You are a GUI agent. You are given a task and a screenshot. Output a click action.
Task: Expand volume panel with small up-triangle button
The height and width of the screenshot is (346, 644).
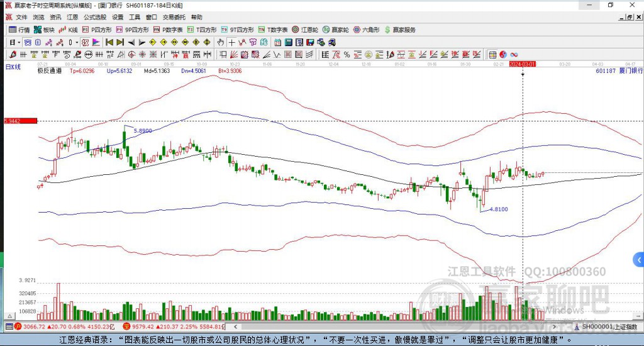pyautogui.click(x=9, y=316)
